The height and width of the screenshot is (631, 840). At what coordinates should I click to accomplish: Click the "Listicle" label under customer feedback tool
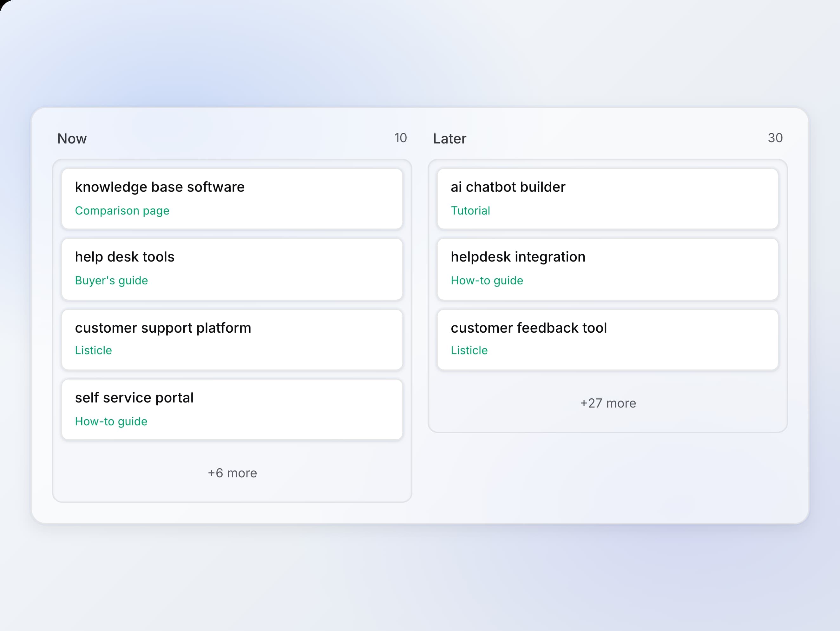click(469, 350)
